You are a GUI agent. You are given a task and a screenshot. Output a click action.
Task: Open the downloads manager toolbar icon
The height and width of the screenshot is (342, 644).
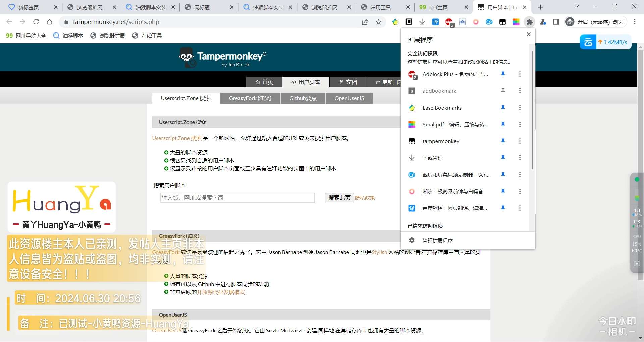[422, 22]
